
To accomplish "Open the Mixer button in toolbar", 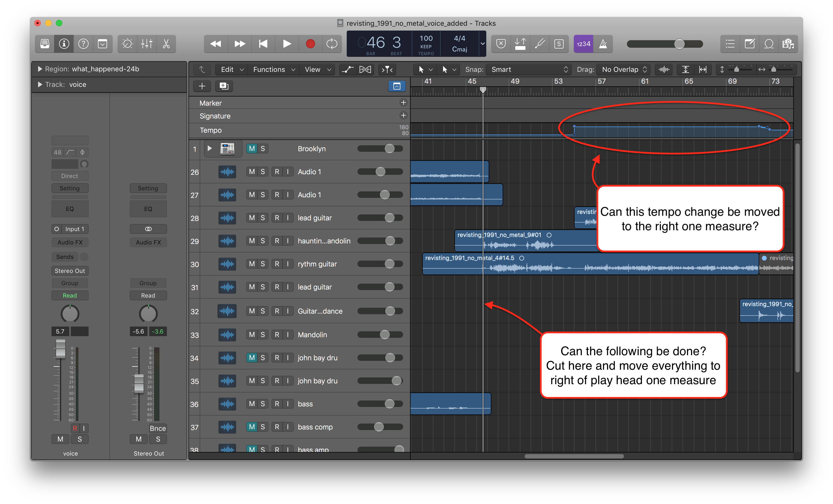I will 147,44.
